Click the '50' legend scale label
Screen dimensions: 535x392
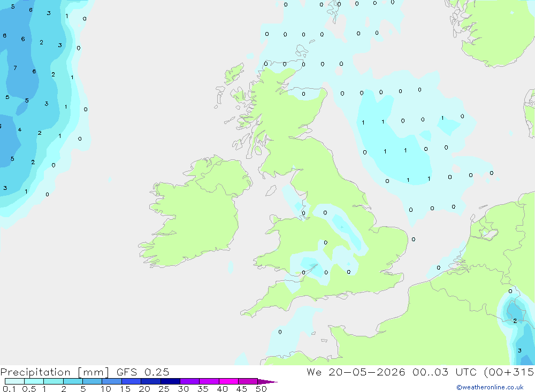261,389
